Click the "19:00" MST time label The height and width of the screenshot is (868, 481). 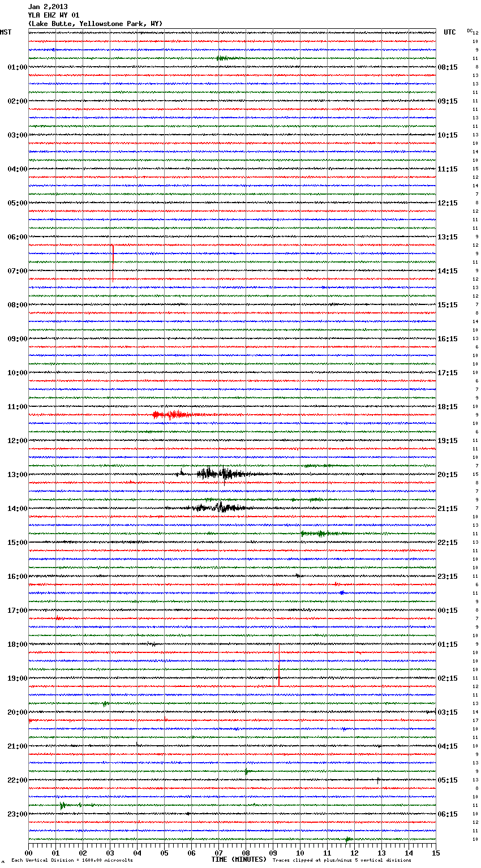18,678
